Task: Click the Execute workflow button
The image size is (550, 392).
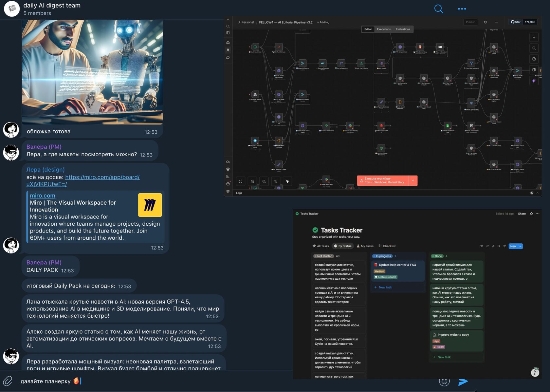Action: 383,180
